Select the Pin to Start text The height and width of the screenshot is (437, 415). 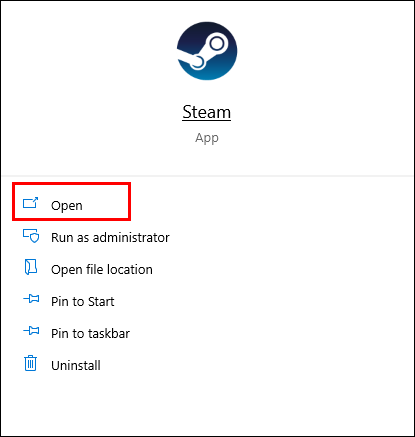83,302
